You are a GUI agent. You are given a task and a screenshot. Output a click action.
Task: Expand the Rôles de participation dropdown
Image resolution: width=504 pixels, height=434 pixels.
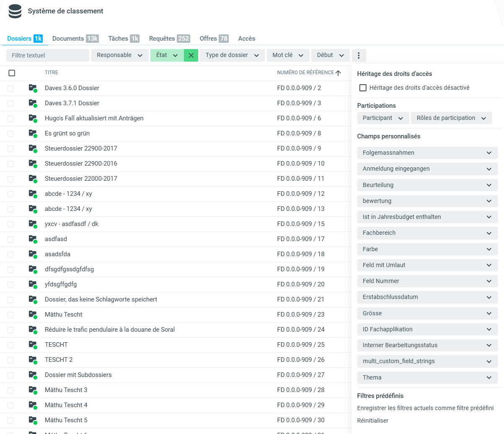[x=451, y=118]
